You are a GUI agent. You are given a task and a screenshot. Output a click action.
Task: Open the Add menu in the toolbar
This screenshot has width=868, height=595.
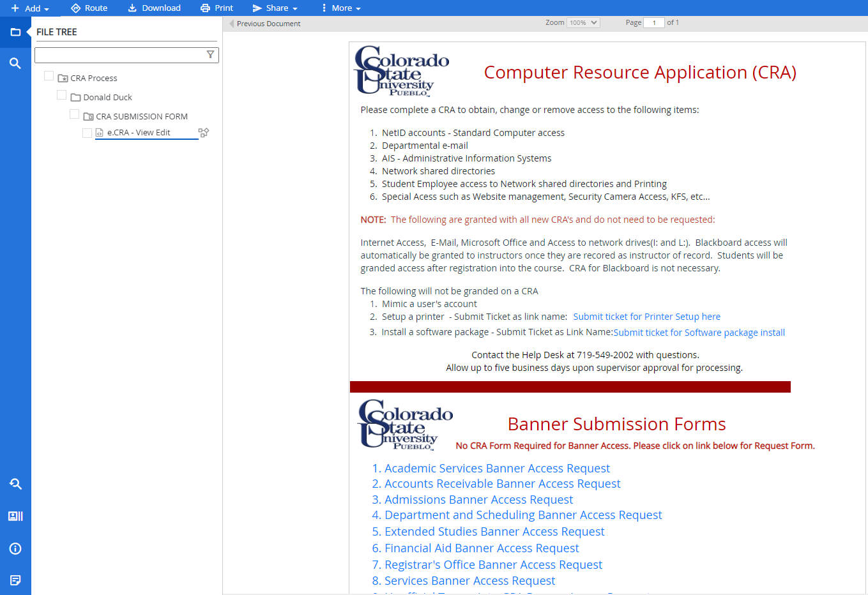click(x=30, y=8)
